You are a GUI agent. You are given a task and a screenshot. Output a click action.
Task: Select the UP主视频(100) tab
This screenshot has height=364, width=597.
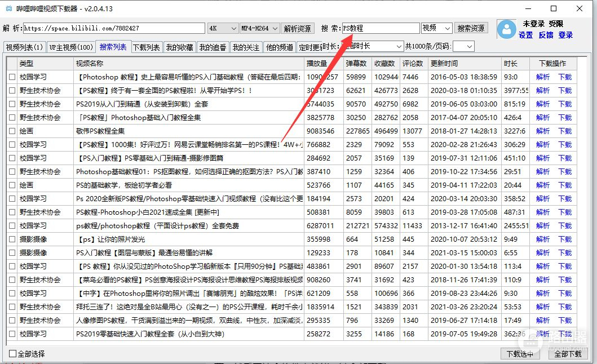[x=70, y=47]
